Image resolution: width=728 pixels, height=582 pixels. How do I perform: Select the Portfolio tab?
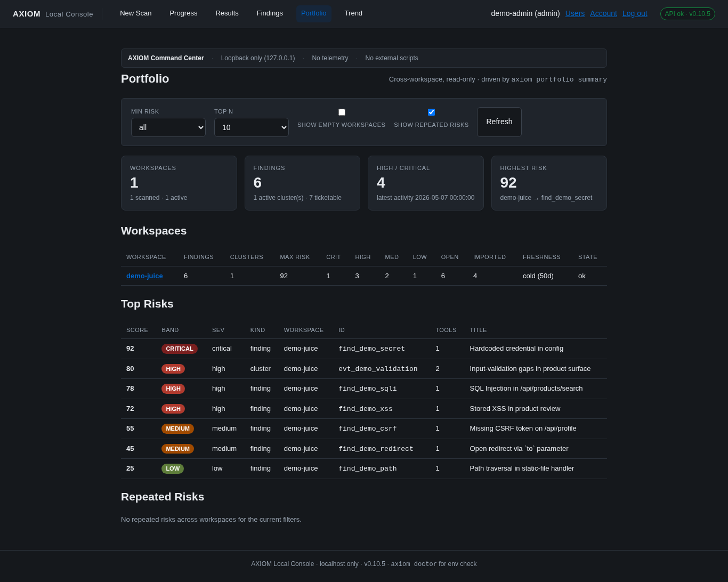[314, 13]
